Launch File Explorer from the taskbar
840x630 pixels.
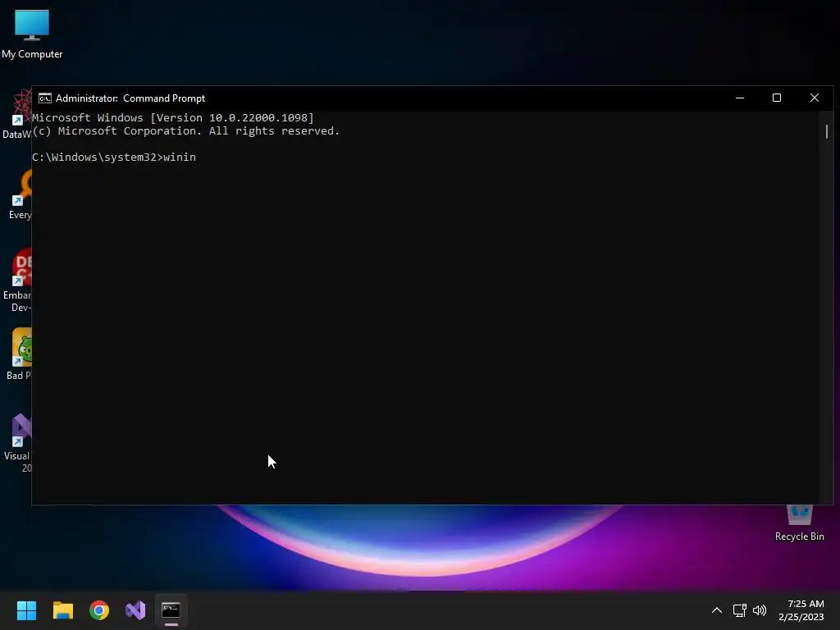pyautogui.click(x=62, y=610)
